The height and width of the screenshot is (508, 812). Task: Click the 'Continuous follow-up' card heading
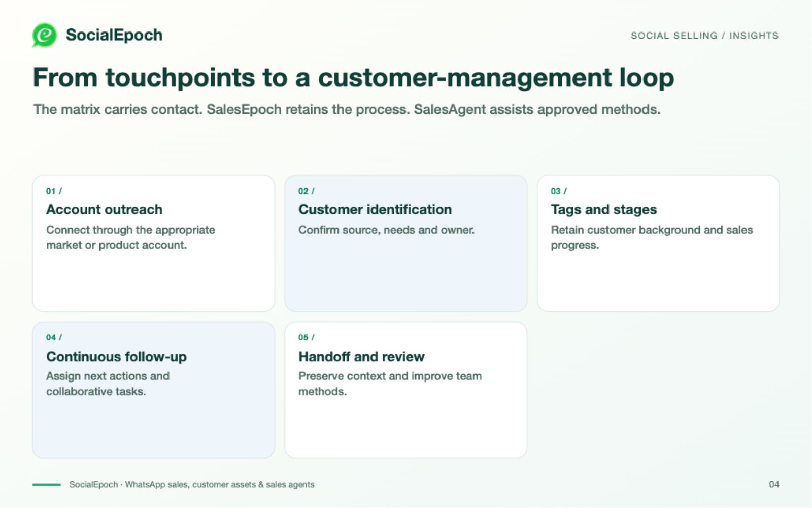(x=116, y=357)
